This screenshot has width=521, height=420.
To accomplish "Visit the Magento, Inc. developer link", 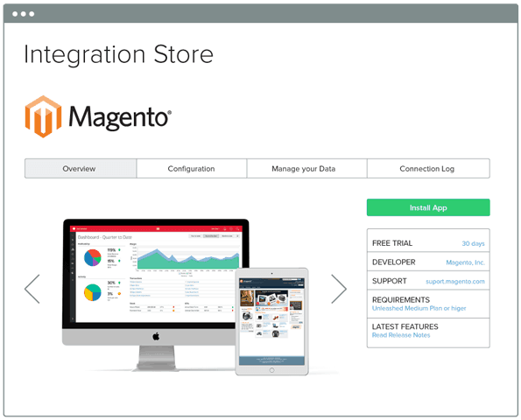I will click(x=465, y=262).
